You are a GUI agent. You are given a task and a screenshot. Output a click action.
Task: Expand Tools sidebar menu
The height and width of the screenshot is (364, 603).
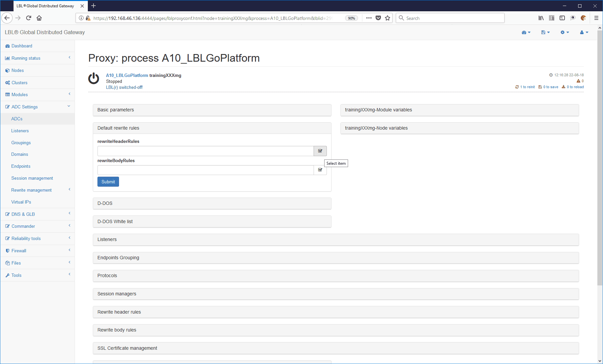tap(37, 275)
